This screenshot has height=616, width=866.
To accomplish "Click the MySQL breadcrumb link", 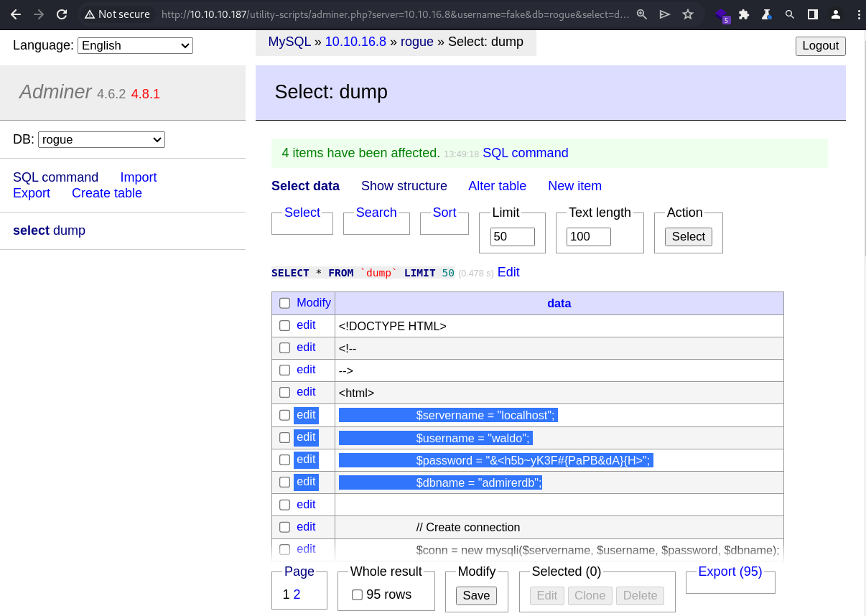I will [289, 42].
